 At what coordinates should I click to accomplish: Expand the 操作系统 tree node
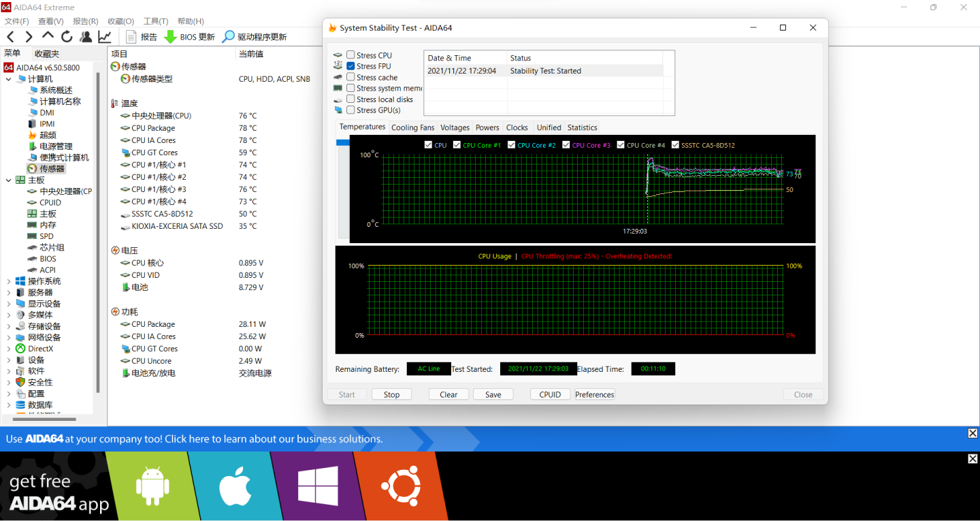click(9, 281)
